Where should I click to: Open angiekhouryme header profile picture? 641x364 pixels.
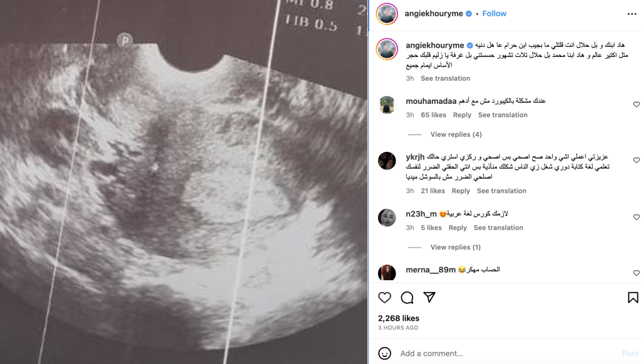click(387, 14)
